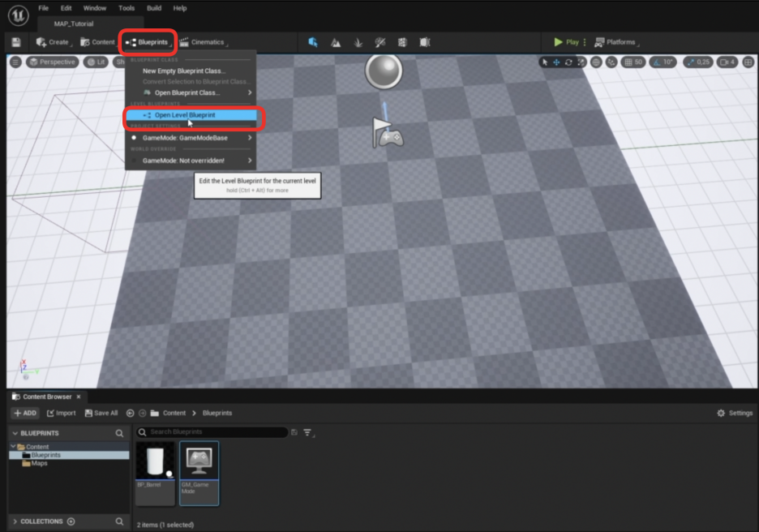Open the Content toolbar dropdown
Viewport: 759px width, 532px height.
98,43
